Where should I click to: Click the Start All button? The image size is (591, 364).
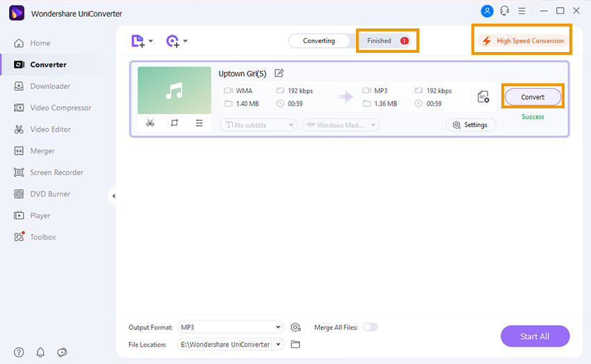point(535,336)
